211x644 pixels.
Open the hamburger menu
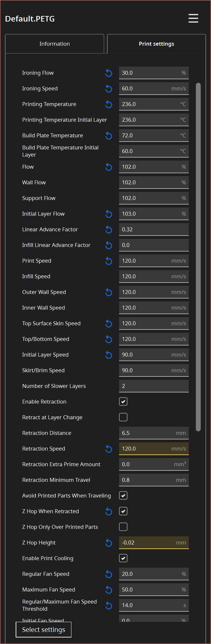193,18
